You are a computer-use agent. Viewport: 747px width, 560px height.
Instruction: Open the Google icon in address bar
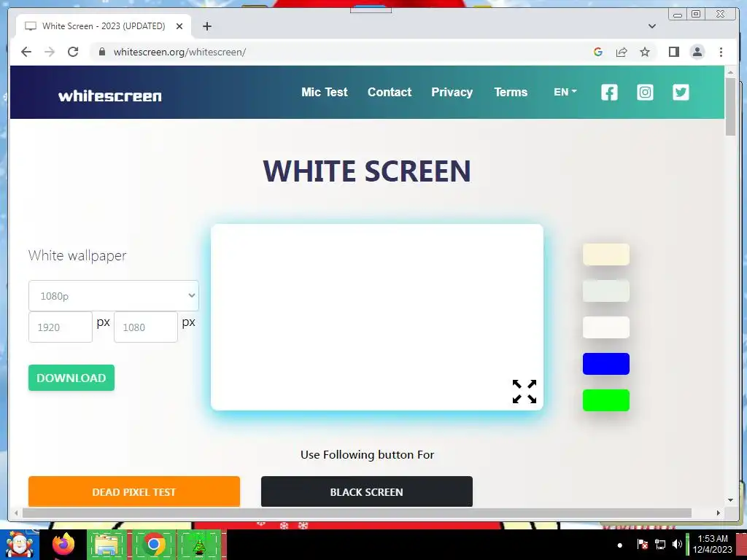598,52
